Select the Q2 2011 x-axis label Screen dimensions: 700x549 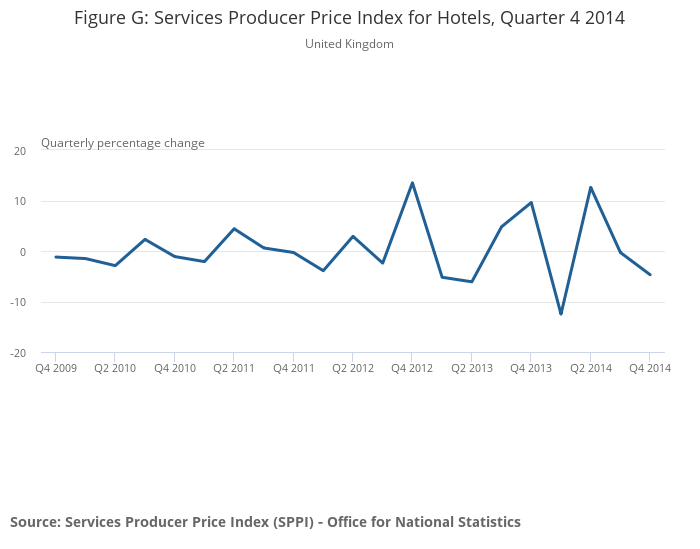tap(233, 369)
